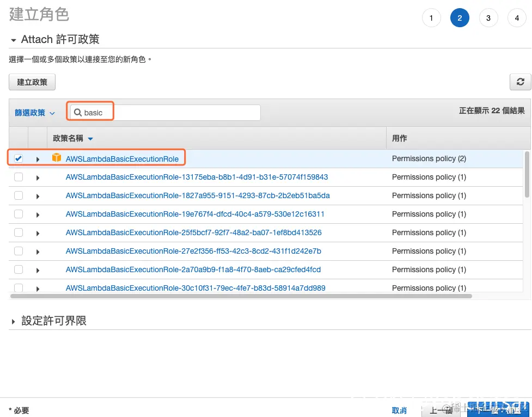The height and width of the screenshot is (417, 532).
Task: Open policy link ending 58914a7dd989
Action: pyautogui.click(x=195, y=288)
